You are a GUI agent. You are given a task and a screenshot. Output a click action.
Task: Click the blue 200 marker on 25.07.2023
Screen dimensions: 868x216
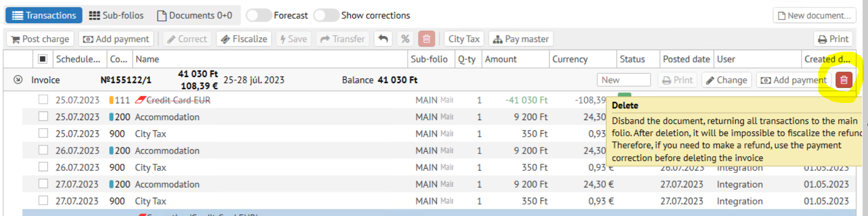[111, 117]
